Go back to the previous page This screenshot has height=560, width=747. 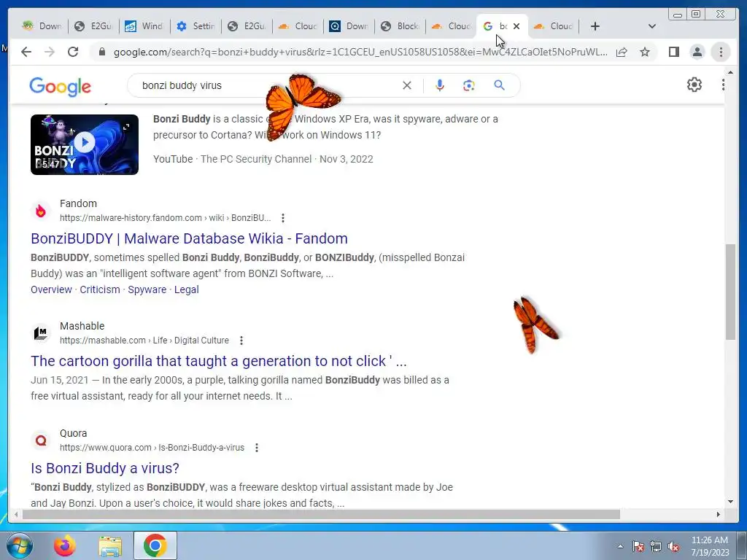point(26,52)
